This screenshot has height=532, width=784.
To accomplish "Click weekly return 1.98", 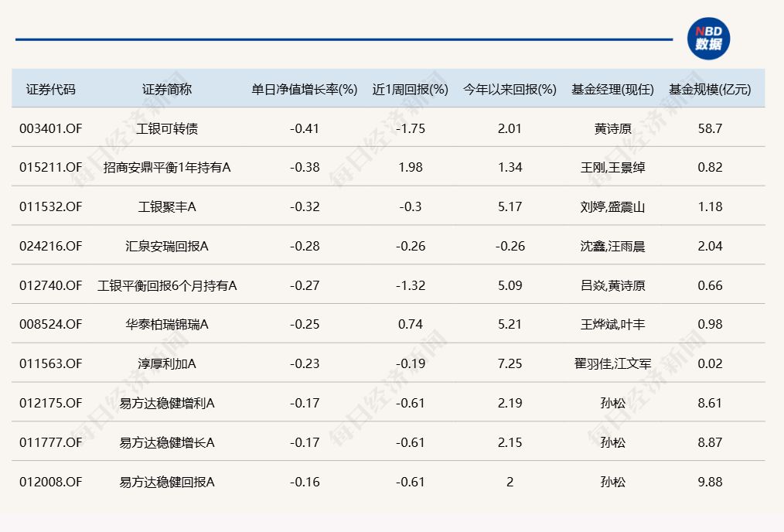I will [x=411, y=168].
